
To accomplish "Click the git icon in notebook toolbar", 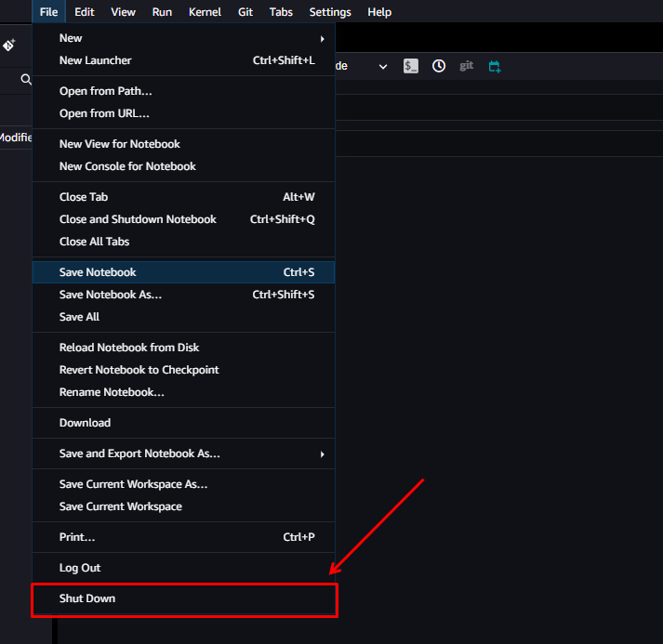I will coord(467,66).
